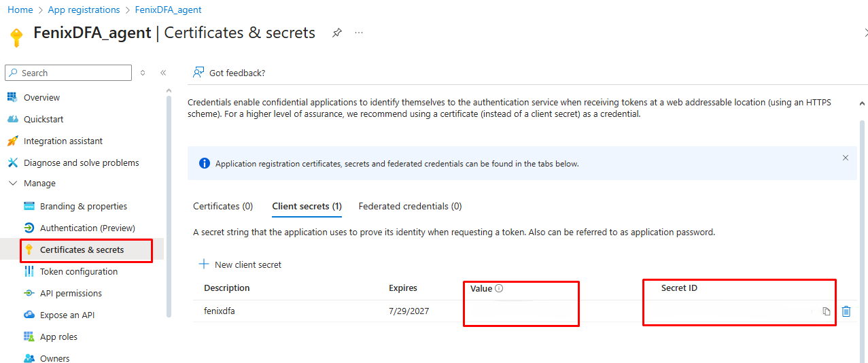Collapse the left navigation menu

163,73
